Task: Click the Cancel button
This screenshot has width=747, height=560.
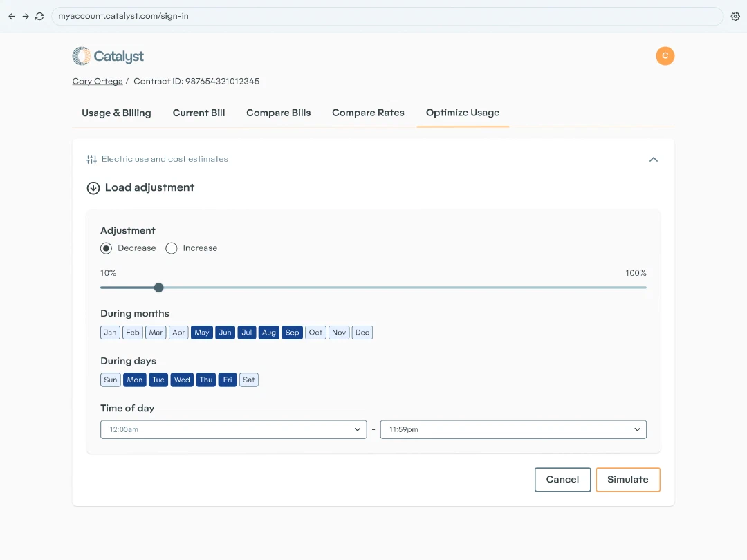Action: [562, 480]
